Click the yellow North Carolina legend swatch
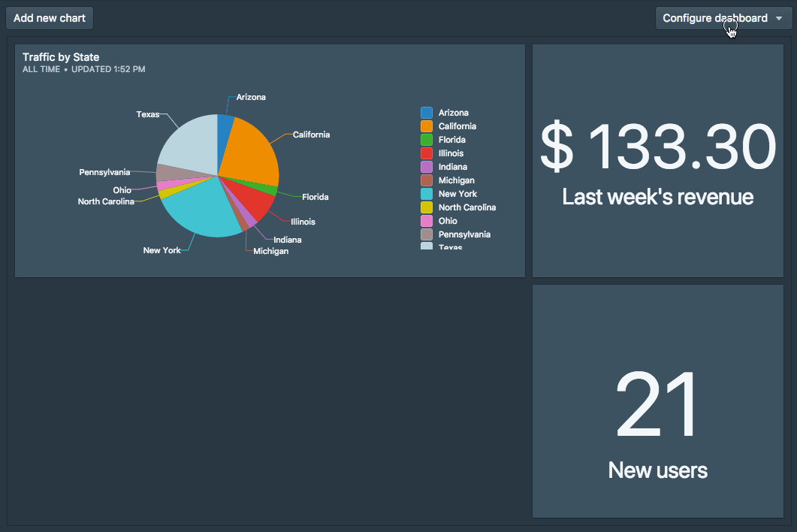 (427, 207)
